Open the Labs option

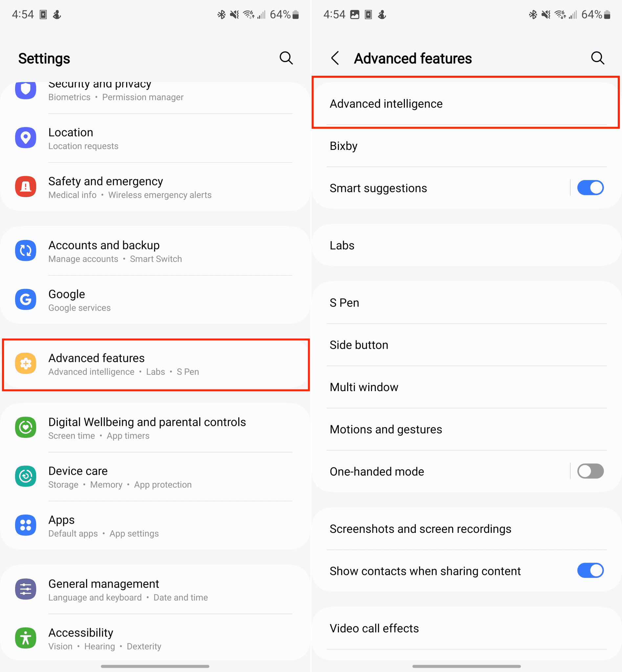[466, 245]
